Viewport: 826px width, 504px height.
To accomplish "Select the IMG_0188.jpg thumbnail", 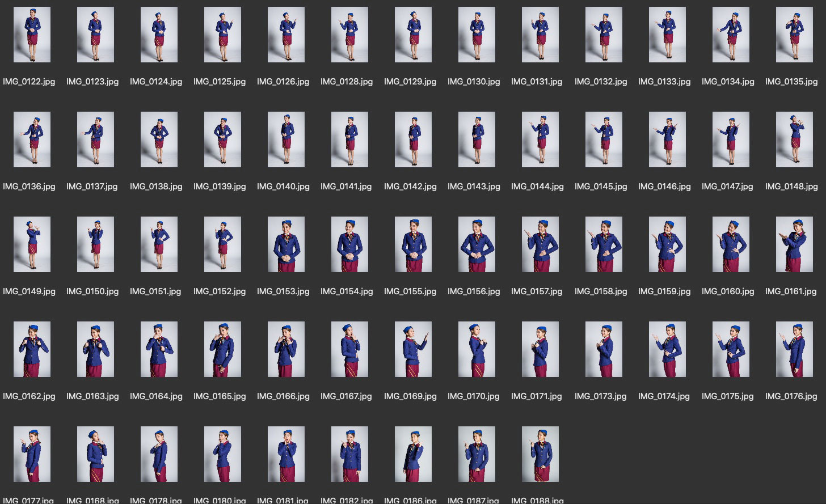I will click(x=540, y=454).
